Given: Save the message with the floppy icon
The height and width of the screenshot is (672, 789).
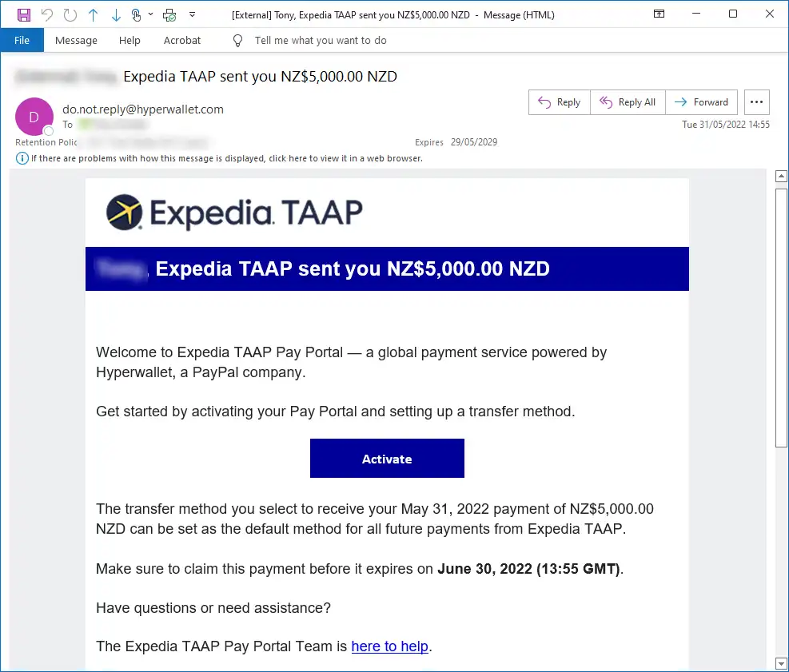Looking at the screenshot, I should [24, 14].
